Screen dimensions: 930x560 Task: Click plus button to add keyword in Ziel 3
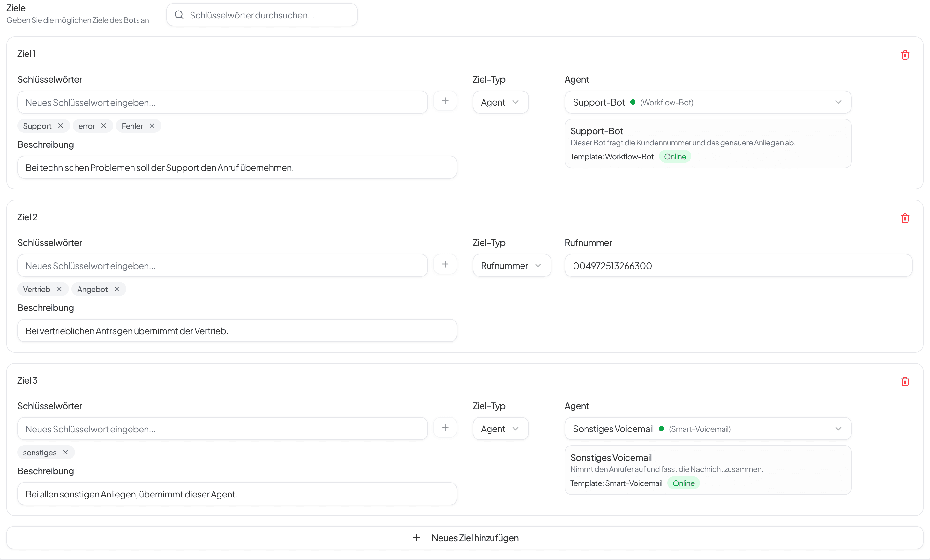click(x=445, y=428)
